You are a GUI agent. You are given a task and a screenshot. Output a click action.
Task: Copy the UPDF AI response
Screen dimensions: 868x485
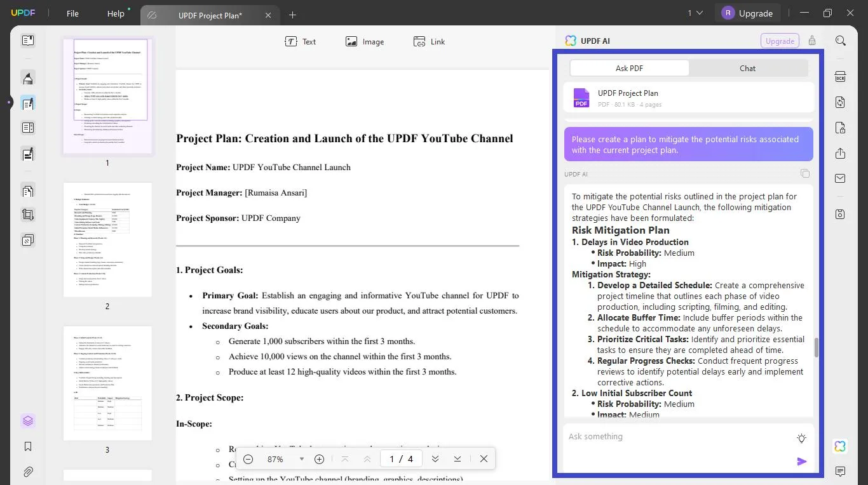click(804, 174)
